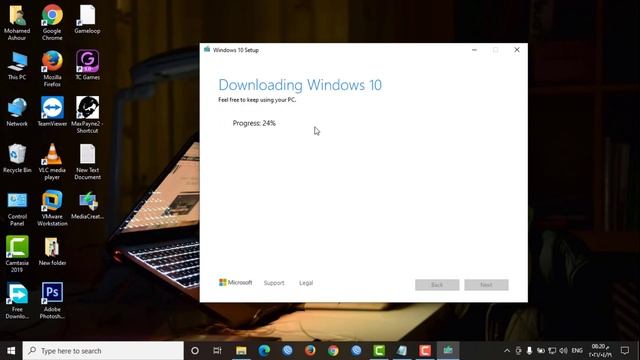Open green Camtasia icon on taskbar
The height and width of the screenshot is (360, 640).
point(379,351)
